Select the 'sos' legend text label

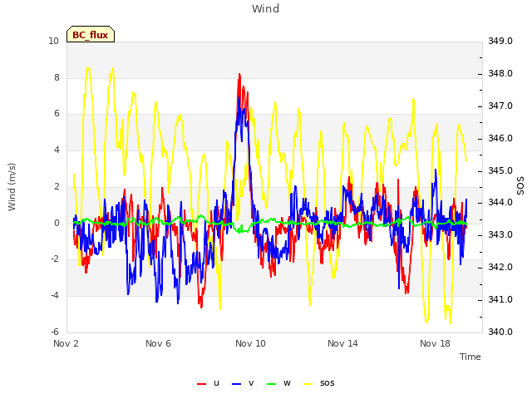(x=327, y=383)
